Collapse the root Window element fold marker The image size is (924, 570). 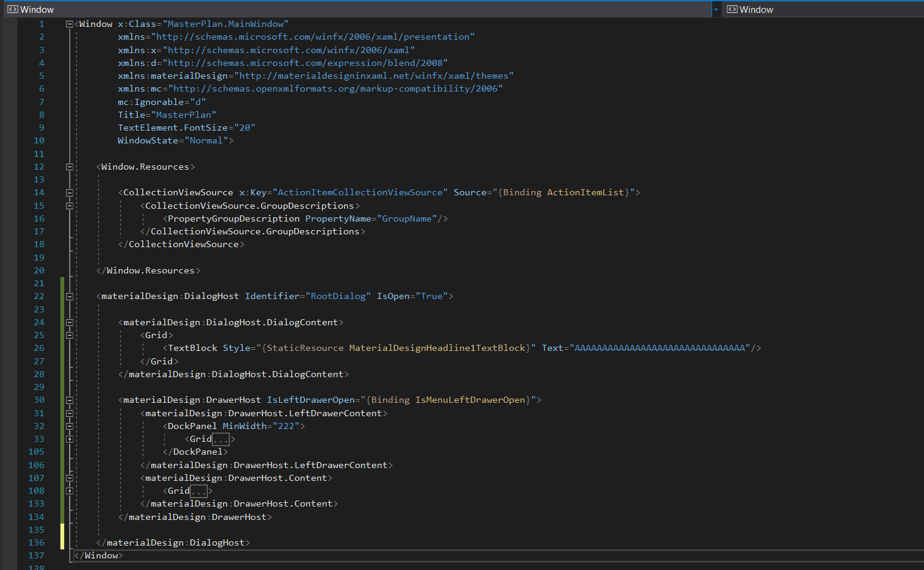[x=69, y=23]
